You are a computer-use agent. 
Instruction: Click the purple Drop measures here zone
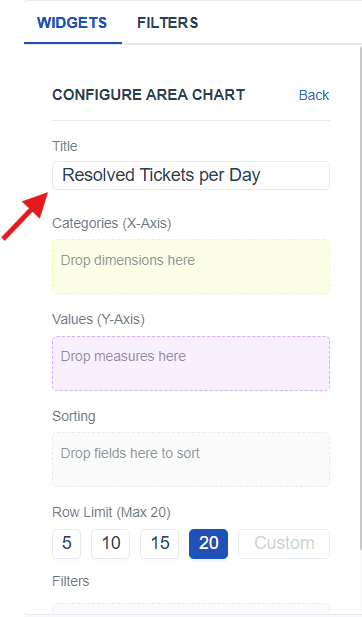(x=191, y=363)
